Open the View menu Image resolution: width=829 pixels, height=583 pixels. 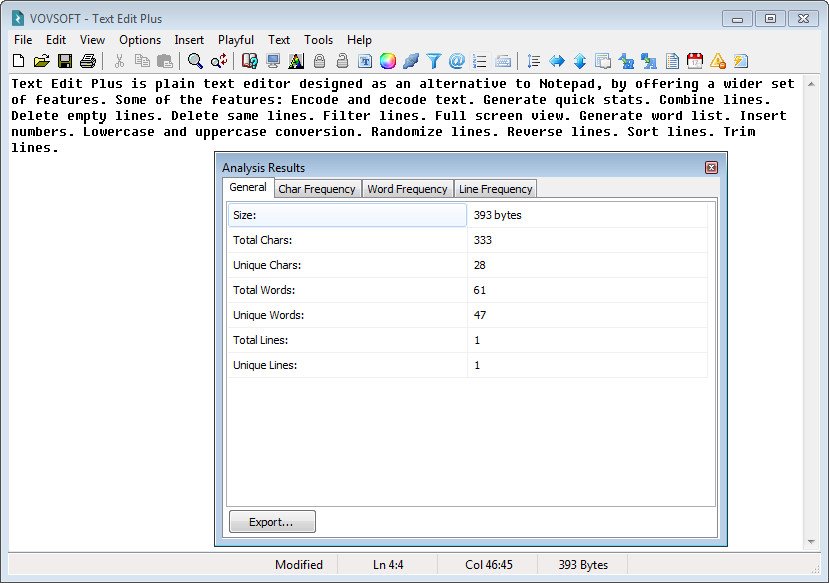(92, 40)
